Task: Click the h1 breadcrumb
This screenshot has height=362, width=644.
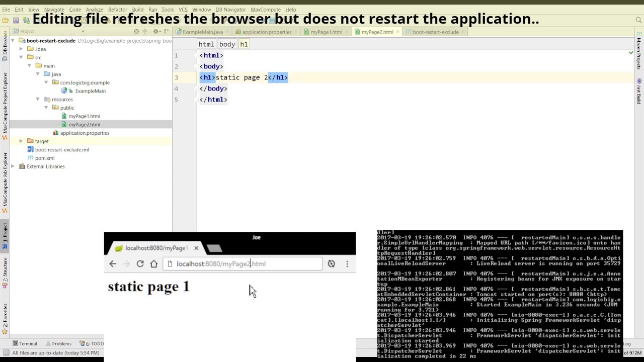Action: click(x=244, y=44)
